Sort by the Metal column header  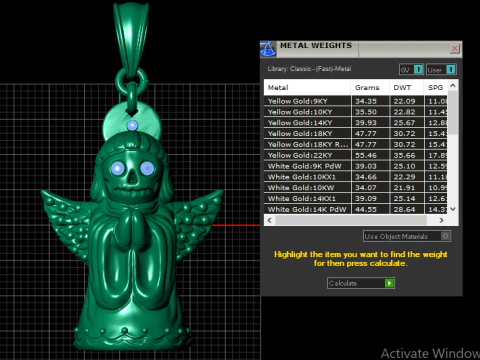pos(307,87)
